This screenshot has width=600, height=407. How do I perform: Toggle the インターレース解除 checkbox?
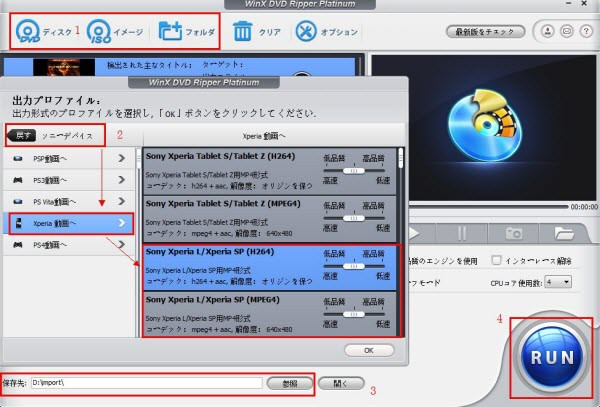pos(496,260)
